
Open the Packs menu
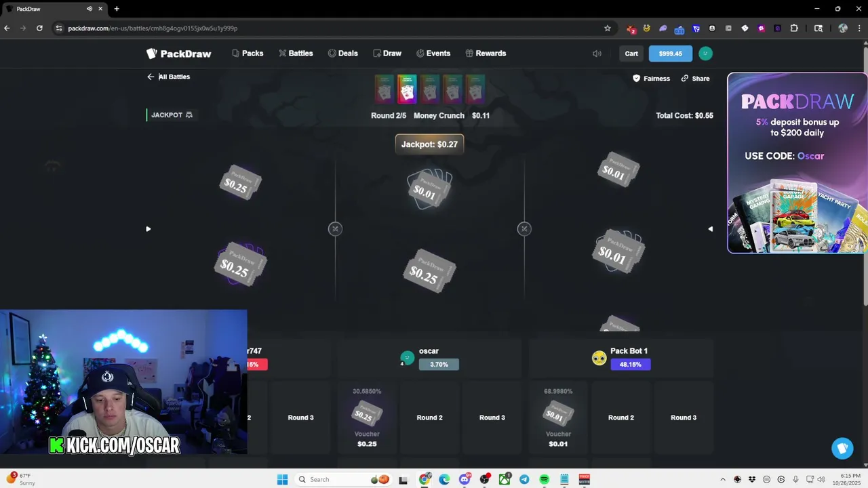(248, 53)
